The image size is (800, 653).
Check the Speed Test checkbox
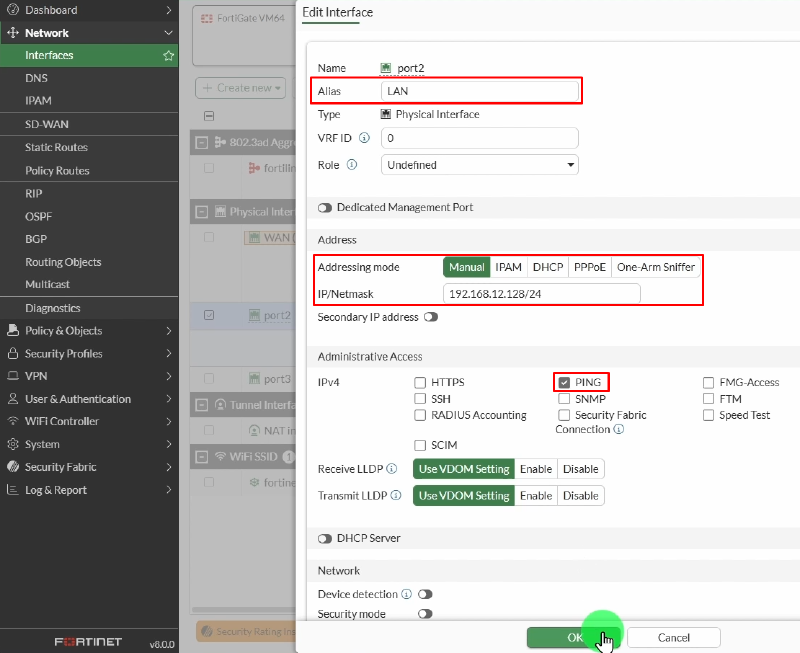point(708,415)
